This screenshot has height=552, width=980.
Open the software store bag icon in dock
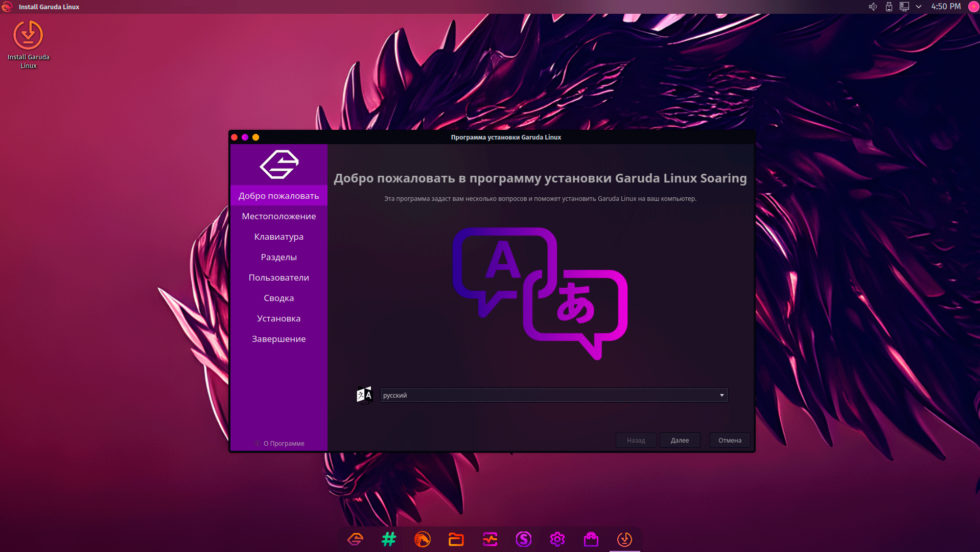[x=591, y=539]
